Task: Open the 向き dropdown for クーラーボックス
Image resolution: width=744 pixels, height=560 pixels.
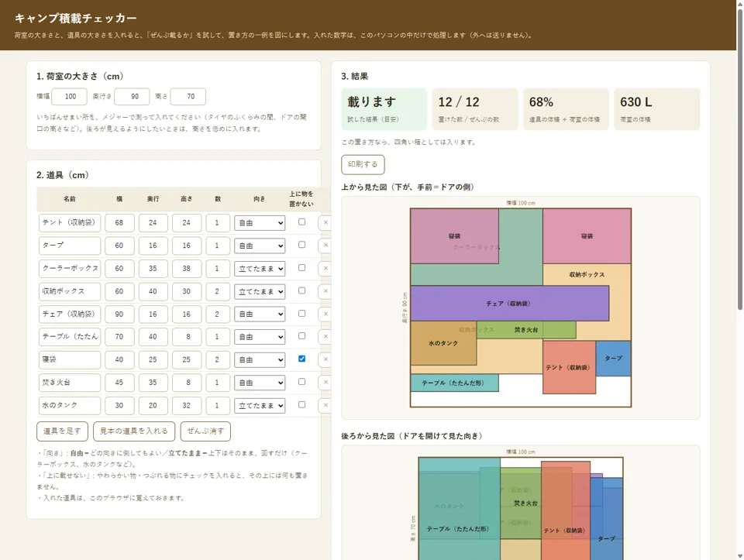Action: coord(260,269)
